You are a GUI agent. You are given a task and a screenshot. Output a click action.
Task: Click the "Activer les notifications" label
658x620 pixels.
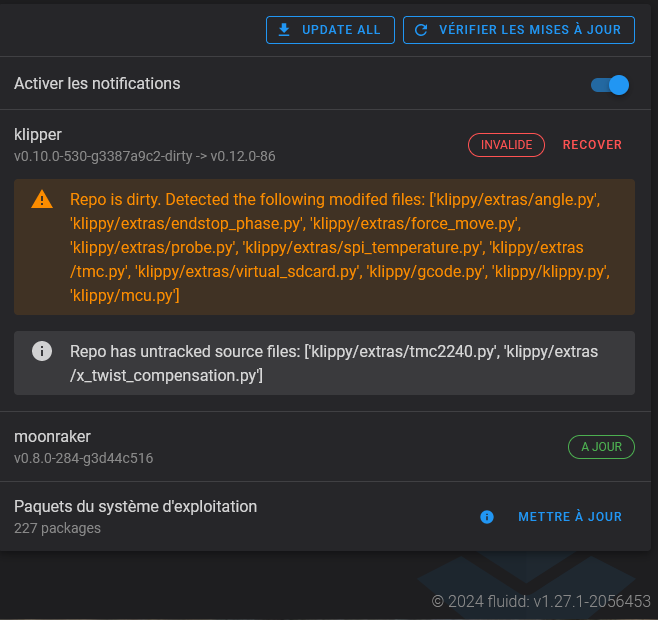click(x=97, y=84)
